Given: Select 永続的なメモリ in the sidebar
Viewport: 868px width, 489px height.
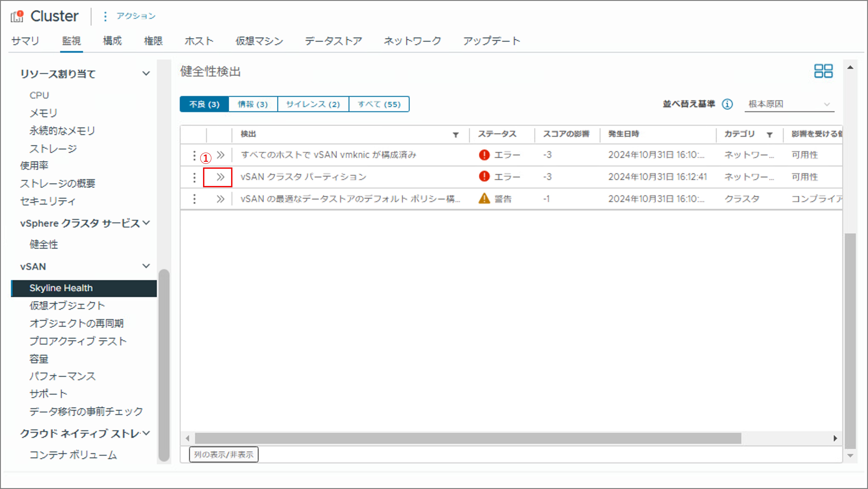Looking at the screenshot, I should tap(62, 130).
